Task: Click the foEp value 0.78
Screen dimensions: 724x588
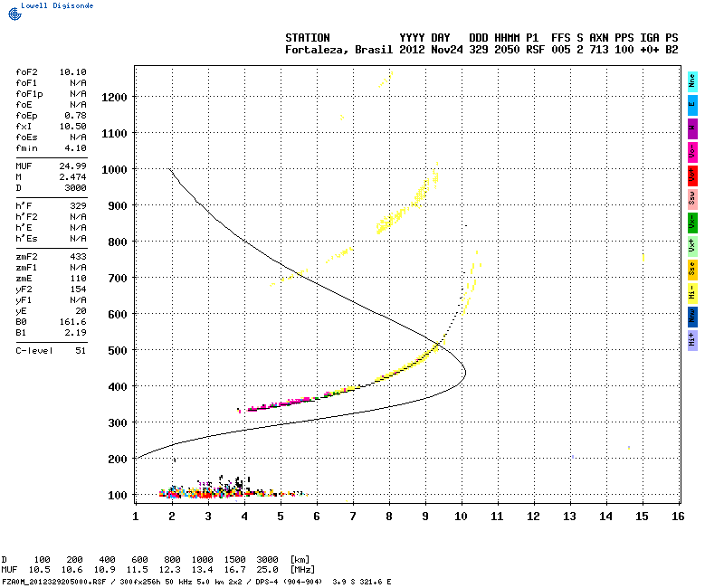Action: pyautogui.click(x=75, y=116)
